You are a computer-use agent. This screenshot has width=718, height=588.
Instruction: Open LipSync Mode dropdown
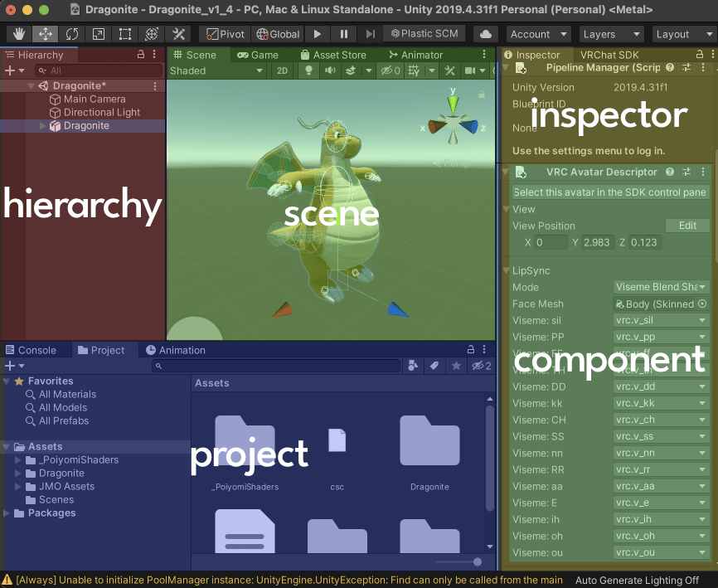[x=661, y=287]
